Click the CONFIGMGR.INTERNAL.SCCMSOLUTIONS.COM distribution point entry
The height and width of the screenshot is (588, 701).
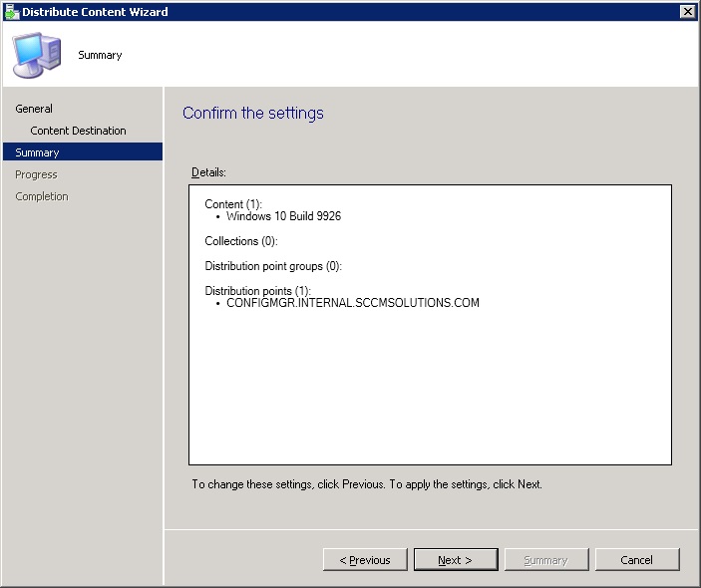click(352, 303)
